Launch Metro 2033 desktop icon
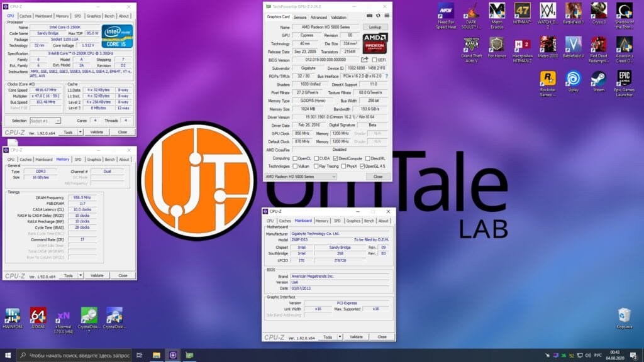Screen dimensions: 644x362 pyautogui.click(x=548, y=48)
